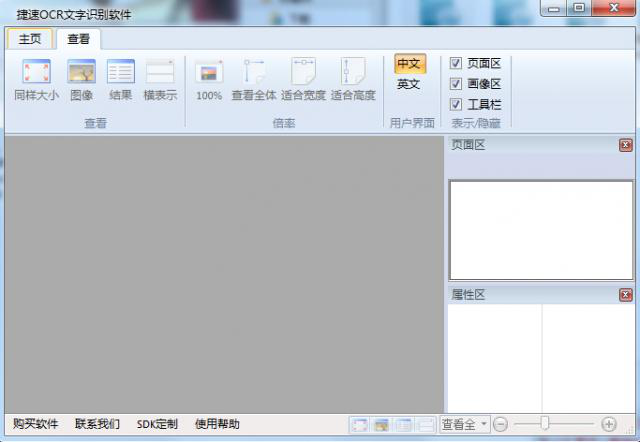This screenshot has height=442, width=640.
Task: Select the 图像 view icon
Action: point(81,80)
